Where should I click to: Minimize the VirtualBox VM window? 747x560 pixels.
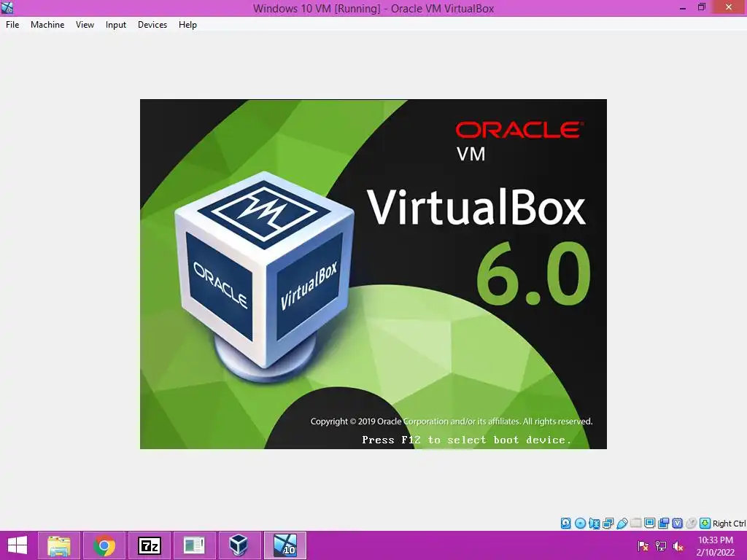point(683,7)
